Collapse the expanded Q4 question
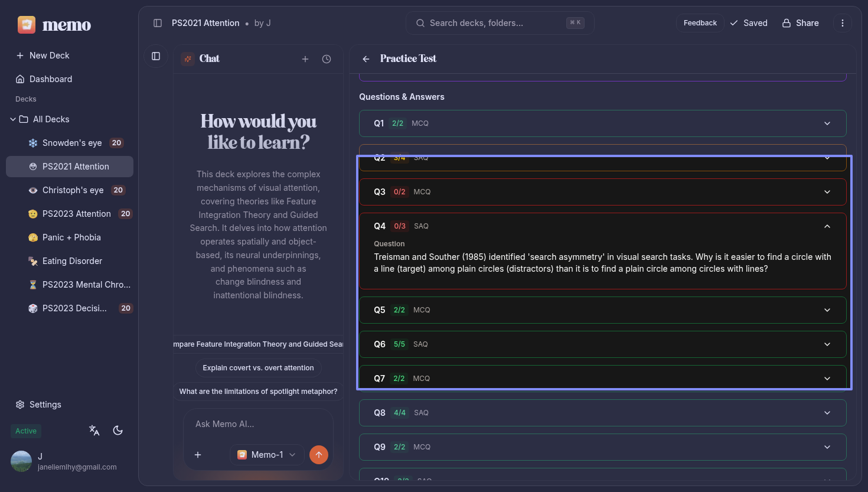The image size is (868, 492). pyautogui.click(x=827, y=226)
